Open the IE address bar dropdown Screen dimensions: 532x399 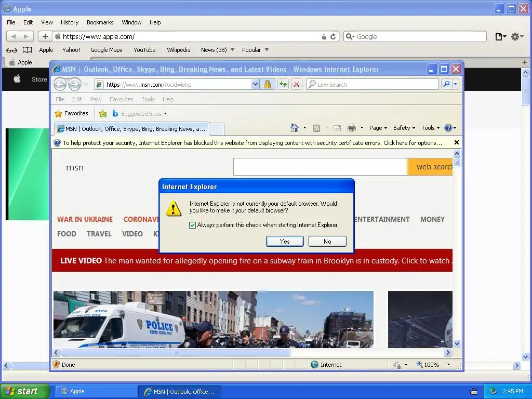(255, 85)
